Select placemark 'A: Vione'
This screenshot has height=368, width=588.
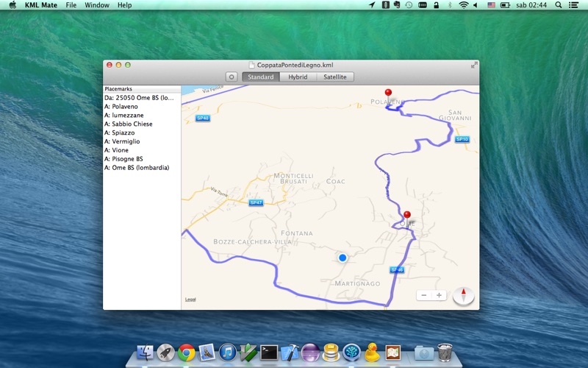(x=142, y=150)
